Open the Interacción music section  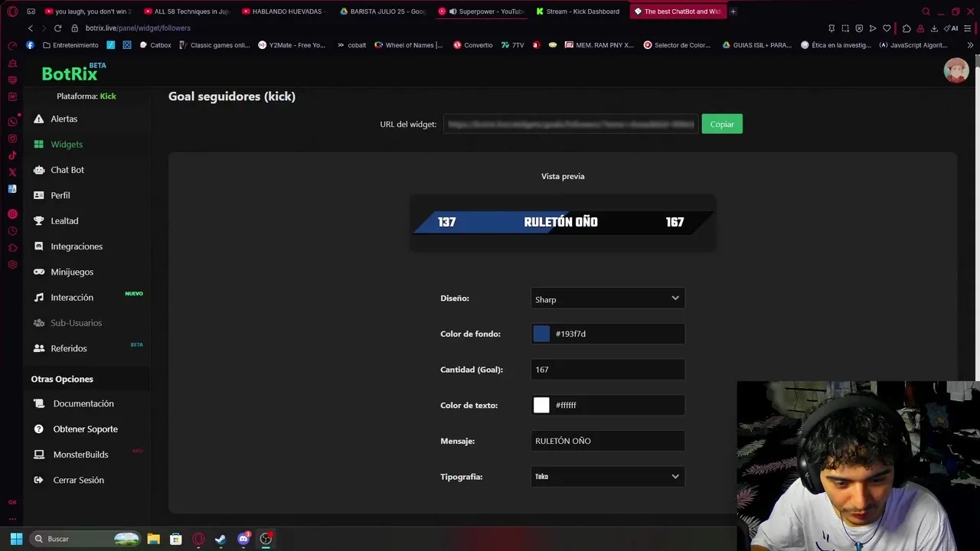tap(64, 297)
